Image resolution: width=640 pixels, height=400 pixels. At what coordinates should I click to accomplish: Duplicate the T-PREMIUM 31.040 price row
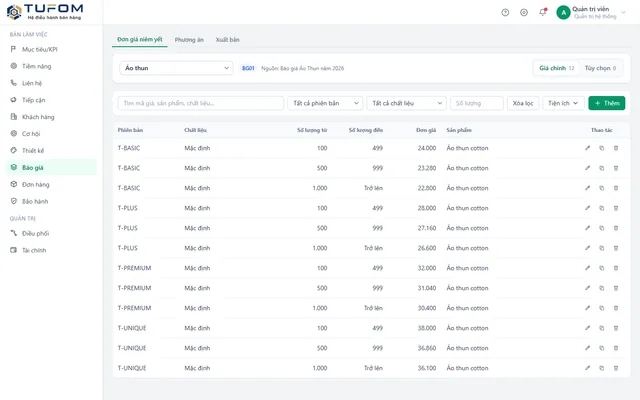tap(602, 288)
